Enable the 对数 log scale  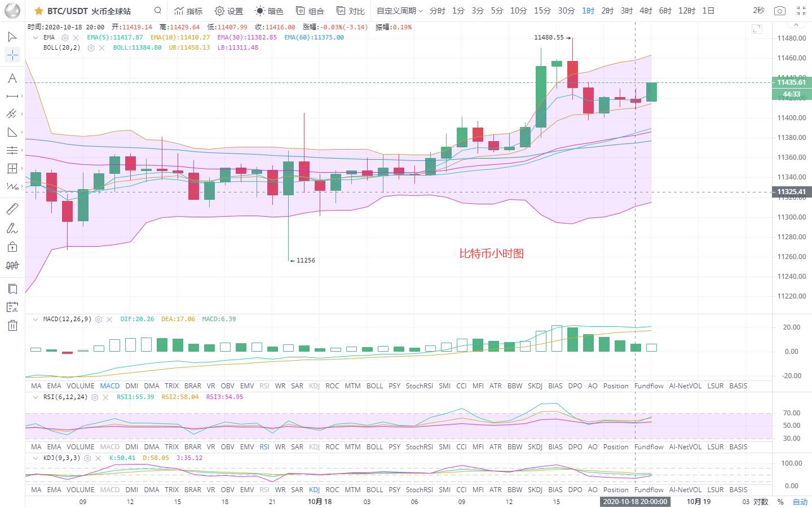pos(761,501)
